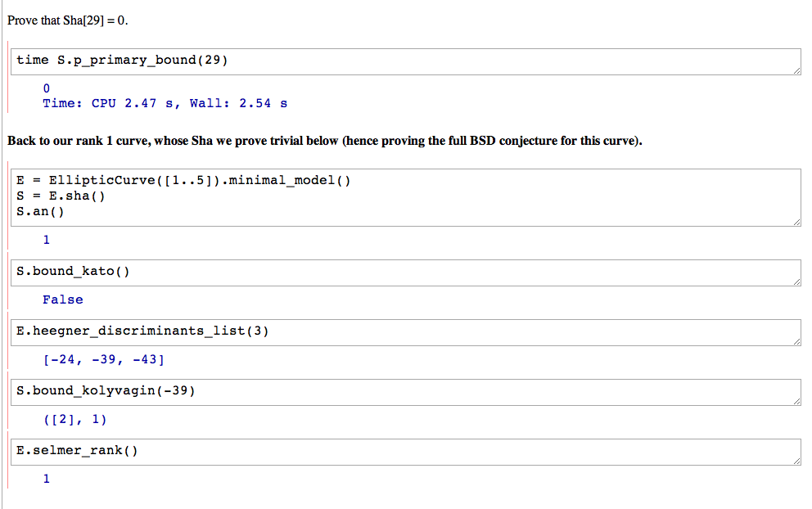Click resize grip on E.selmer_rank() cell
Viewport: 812px width, 509px height.
coord(796,461)
